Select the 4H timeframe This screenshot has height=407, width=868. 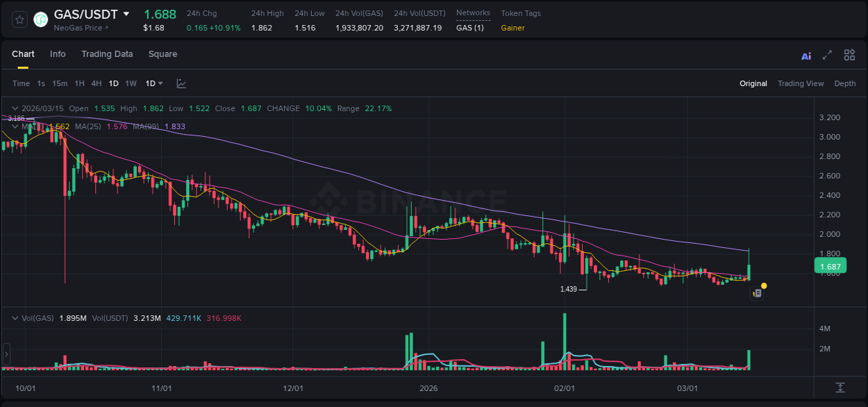point(97,83)
